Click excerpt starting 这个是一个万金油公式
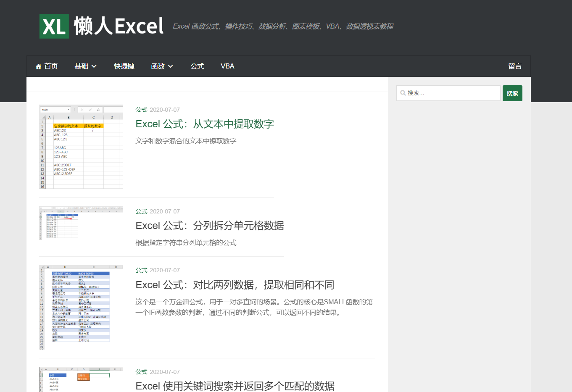The image size is (572, 392). click(254, 307)
